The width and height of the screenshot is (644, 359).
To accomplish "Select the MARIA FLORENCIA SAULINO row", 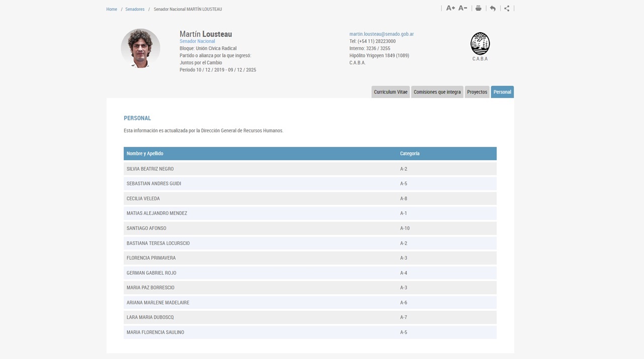I will tap(155, 332).
